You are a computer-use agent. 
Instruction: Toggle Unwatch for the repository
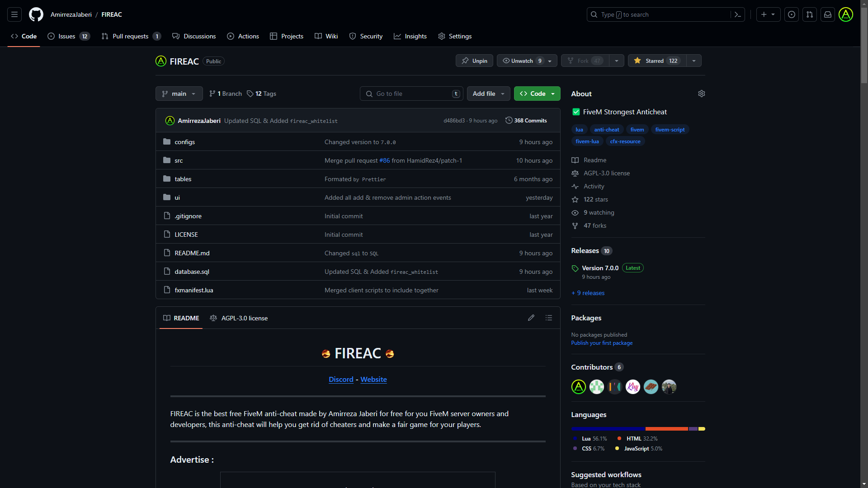pyautogui.click(x=522, y=61)
